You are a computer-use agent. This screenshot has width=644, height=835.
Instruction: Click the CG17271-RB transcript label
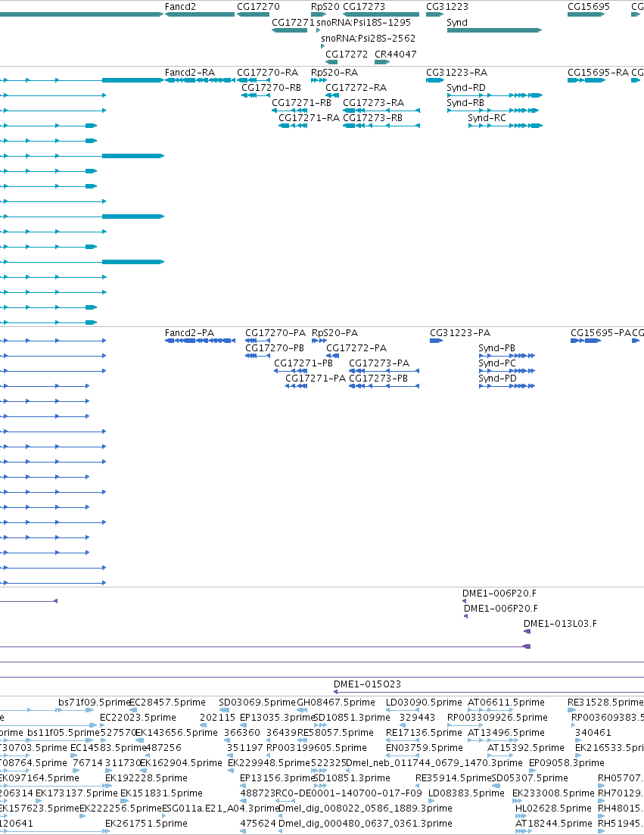point(302,103)
